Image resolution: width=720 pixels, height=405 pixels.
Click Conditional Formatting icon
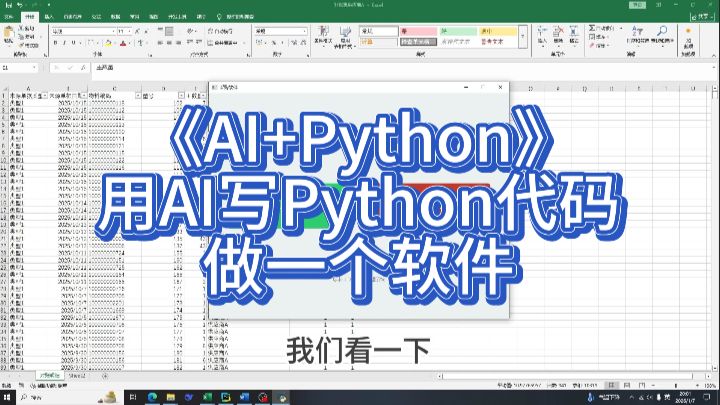pyautogui.click(x=323, y=35)
